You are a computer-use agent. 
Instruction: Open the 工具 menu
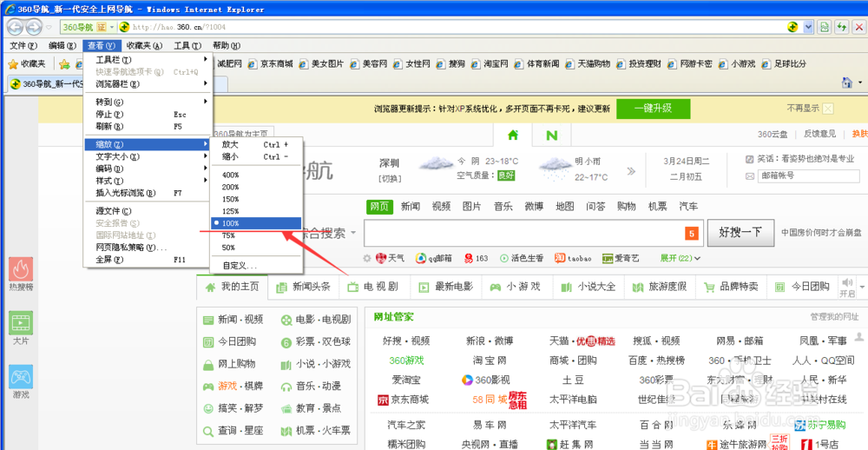(x=187, y=45)
